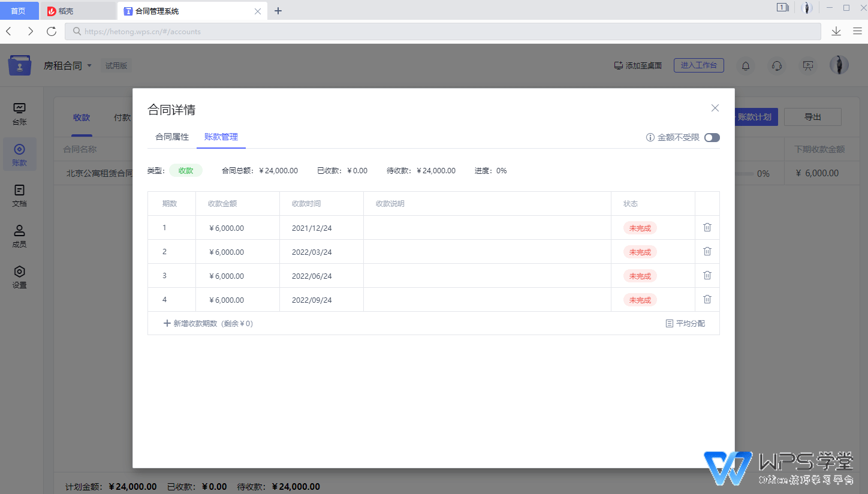
Task: Click the 进入工作台 button
Action: pos(698,65)
